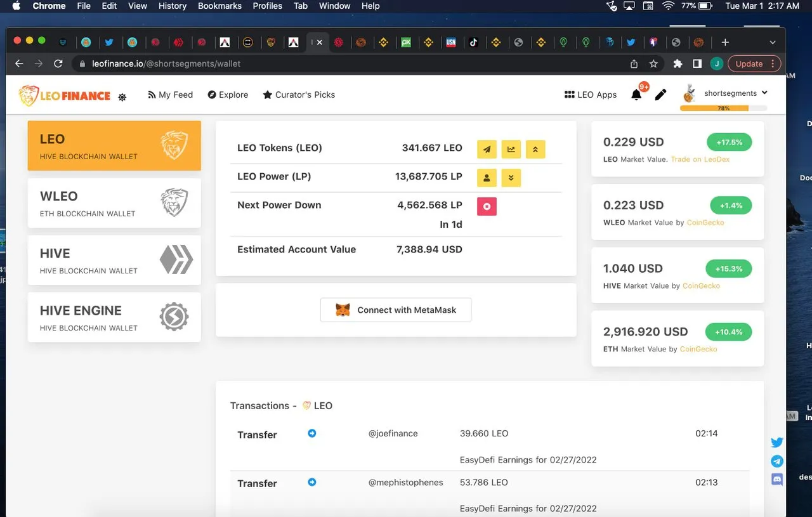Open the Window menu
Screen dimensions: 812x517
pos(334,6)
